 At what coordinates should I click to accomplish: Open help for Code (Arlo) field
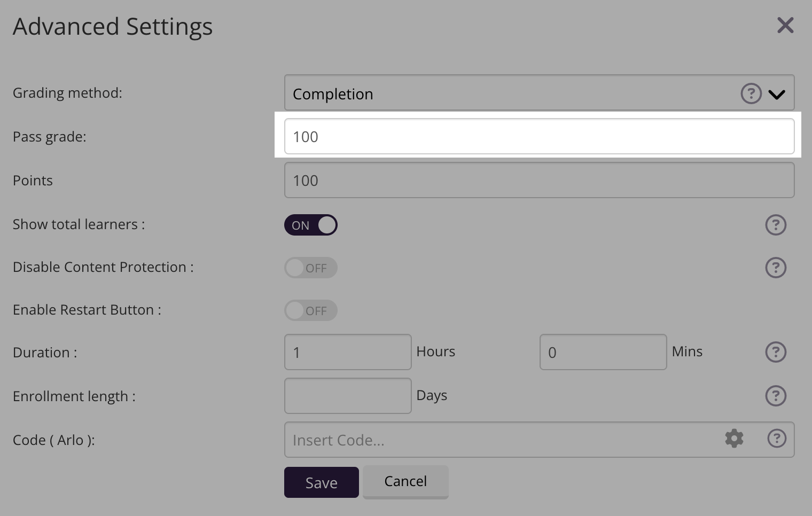(776, 439)
